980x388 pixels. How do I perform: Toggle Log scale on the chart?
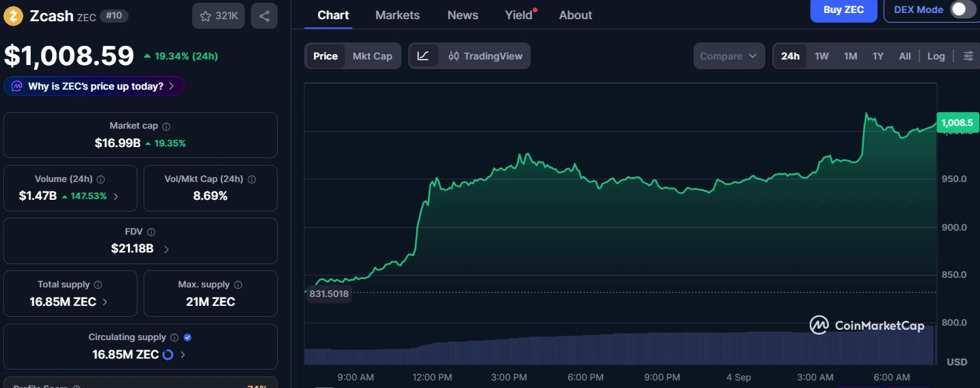coord(936,56)
